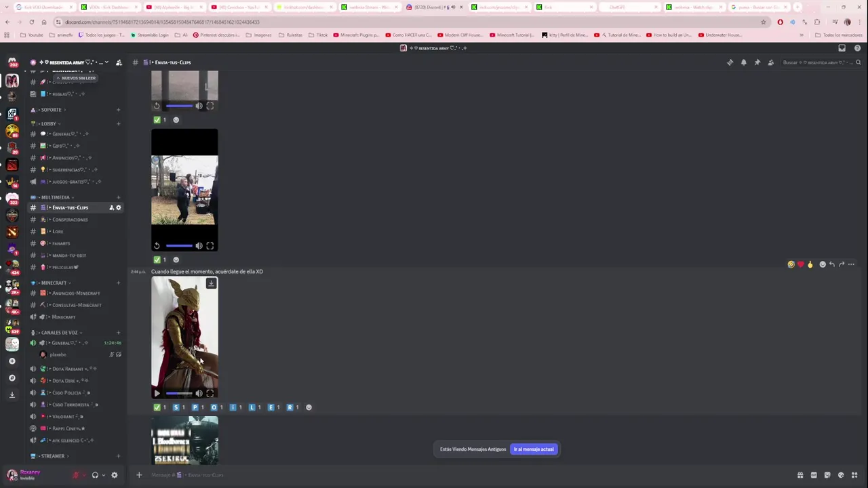Toggle volume on the golden helmet video

pos(199,393)
